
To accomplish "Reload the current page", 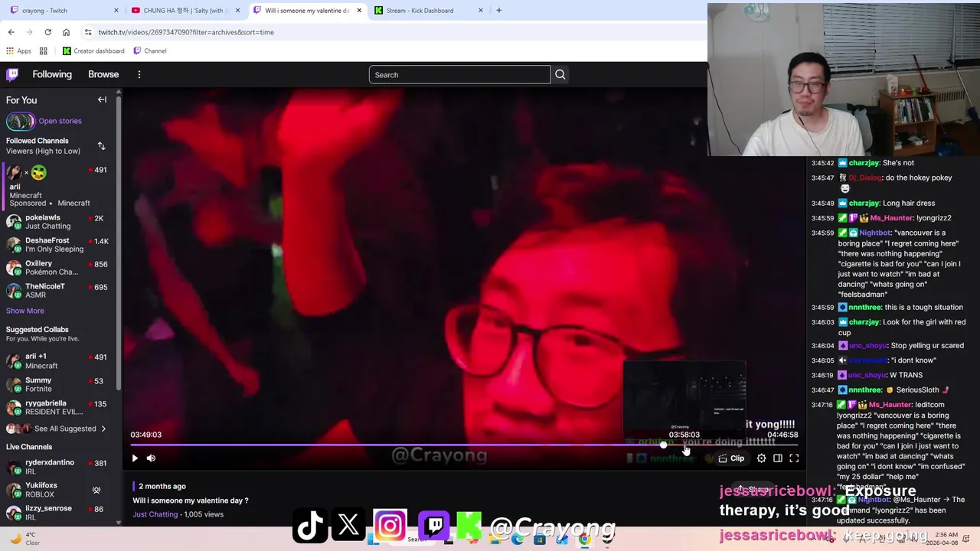I will [47, 32].
